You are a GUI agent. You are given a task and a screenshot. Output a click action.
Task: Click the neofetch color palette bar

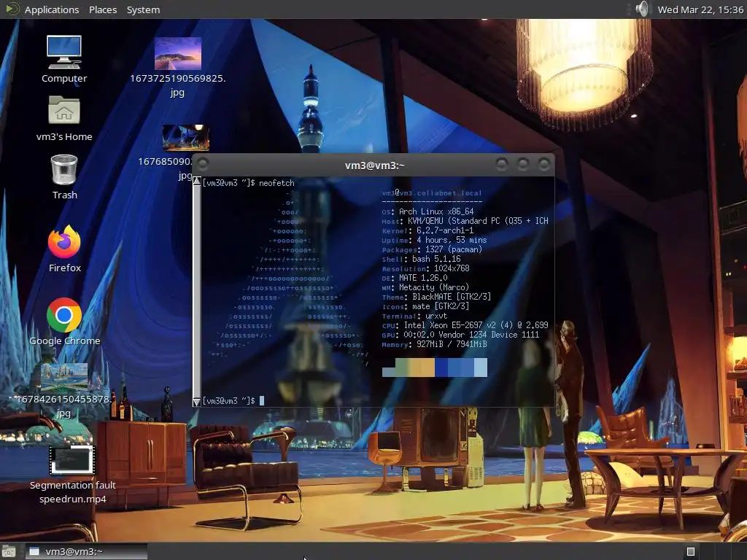coord(435,367)
